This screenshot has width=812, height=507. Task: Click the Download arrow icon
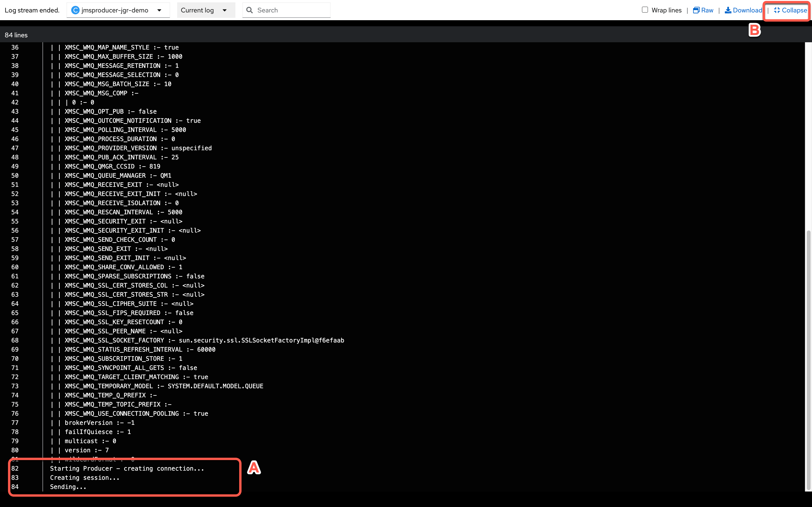coord(728,10)
